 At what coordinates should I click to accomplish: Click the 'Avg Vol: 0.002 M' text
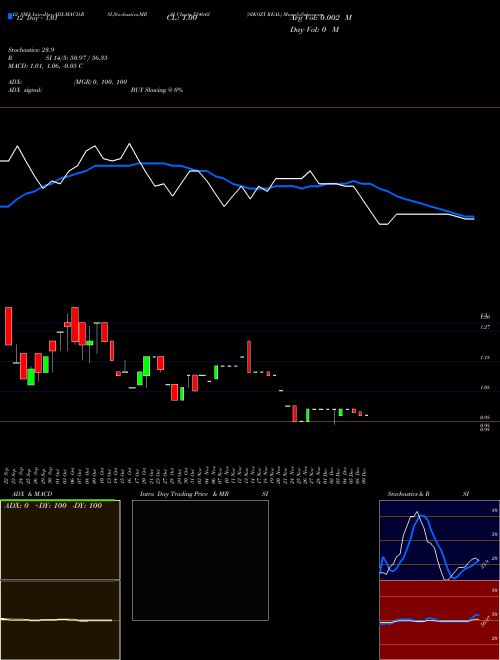pyautogui.click(x=321, y=18)
